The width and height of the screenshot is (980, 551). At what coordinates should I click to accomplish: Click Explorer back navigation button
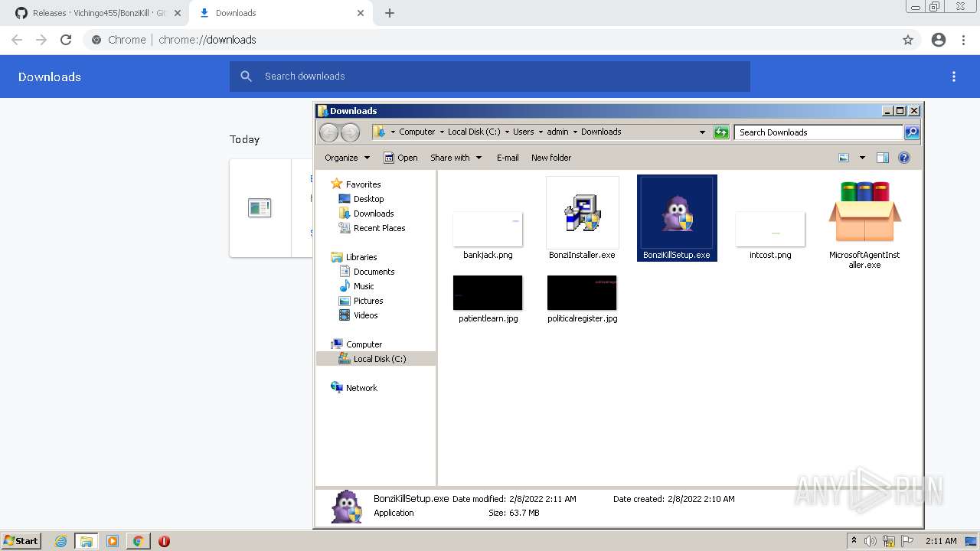(328, 132)
